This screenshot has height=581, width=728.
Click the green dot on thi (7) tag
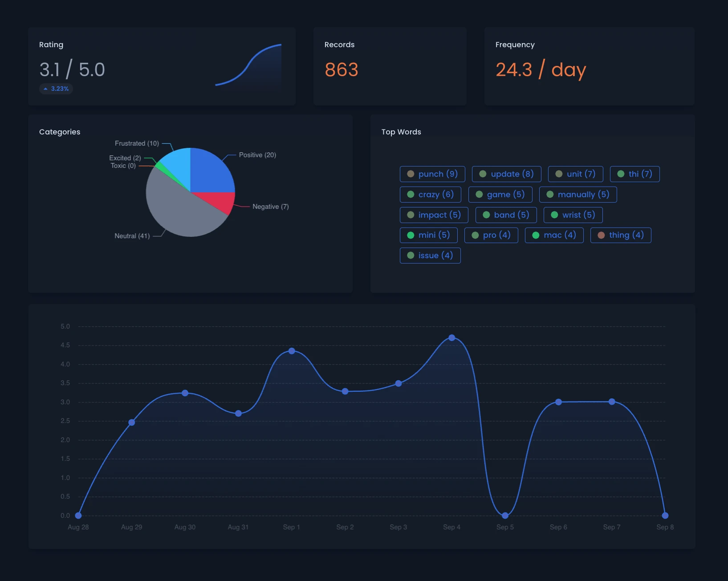621,174
